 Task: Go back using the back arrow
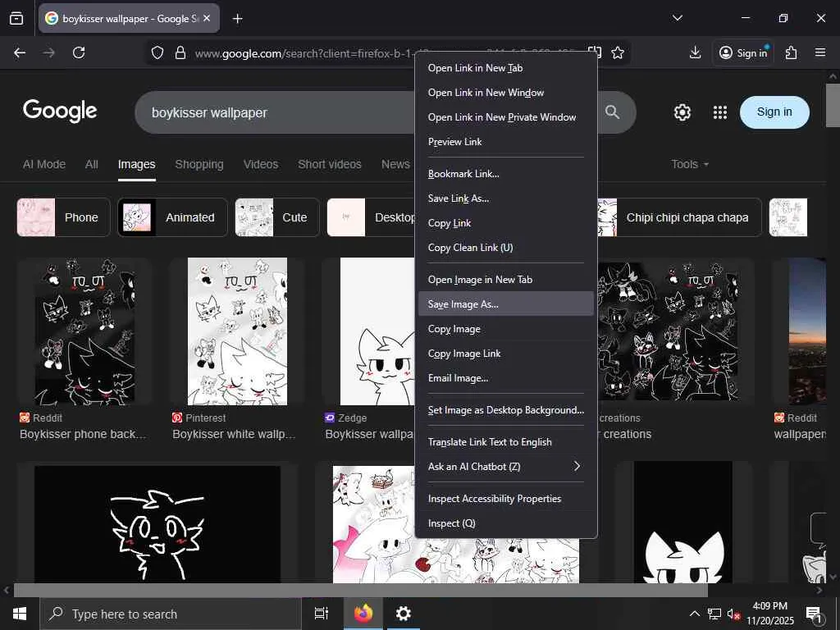click(x=20, y=52)
